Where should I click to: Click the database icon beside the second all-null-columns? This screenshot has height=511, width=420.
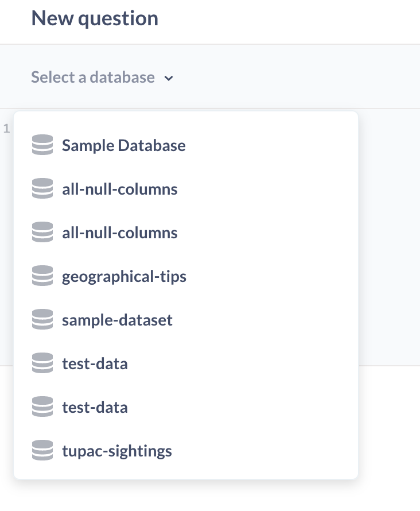[42, 232]
